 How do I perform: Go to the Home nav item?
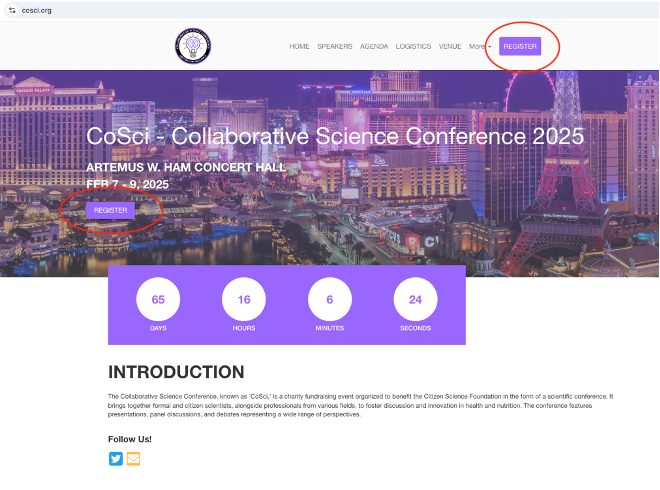tap(299, 46)
